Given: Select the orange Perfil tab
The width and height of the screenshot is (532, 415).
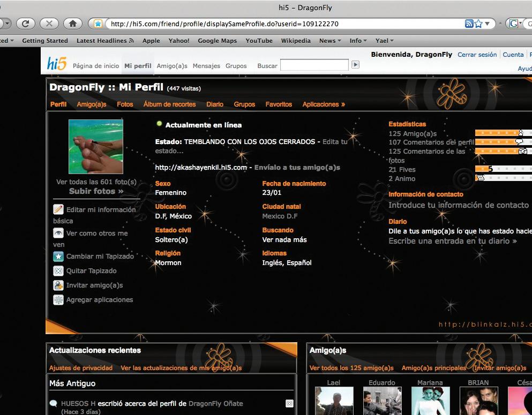Looking at the screenshot, I should 58,104.
